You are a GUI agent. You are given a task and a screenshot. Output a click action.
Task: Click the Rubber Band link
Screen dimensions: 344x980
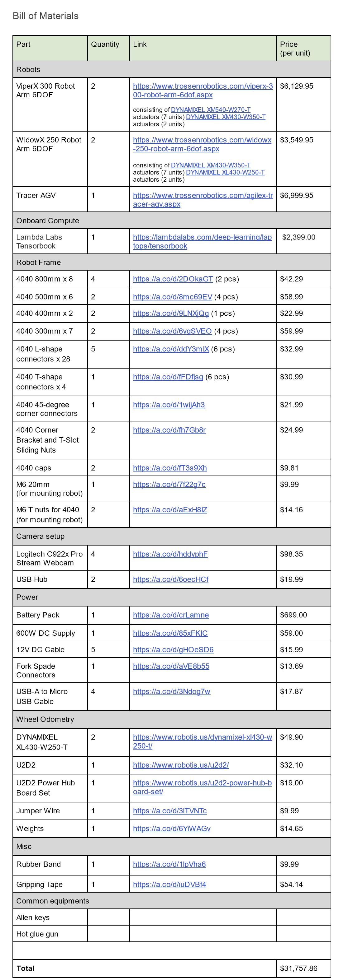(169, 864)
